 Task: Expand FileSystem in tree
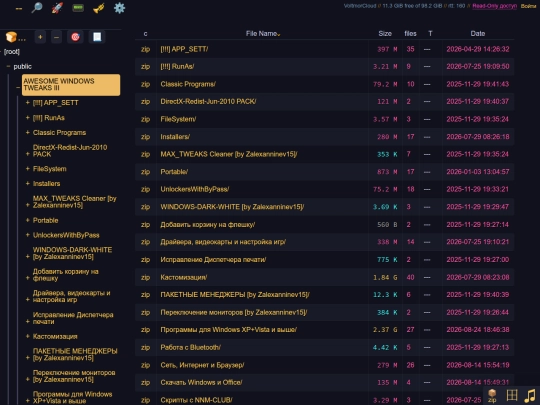[x=28, y=169]
